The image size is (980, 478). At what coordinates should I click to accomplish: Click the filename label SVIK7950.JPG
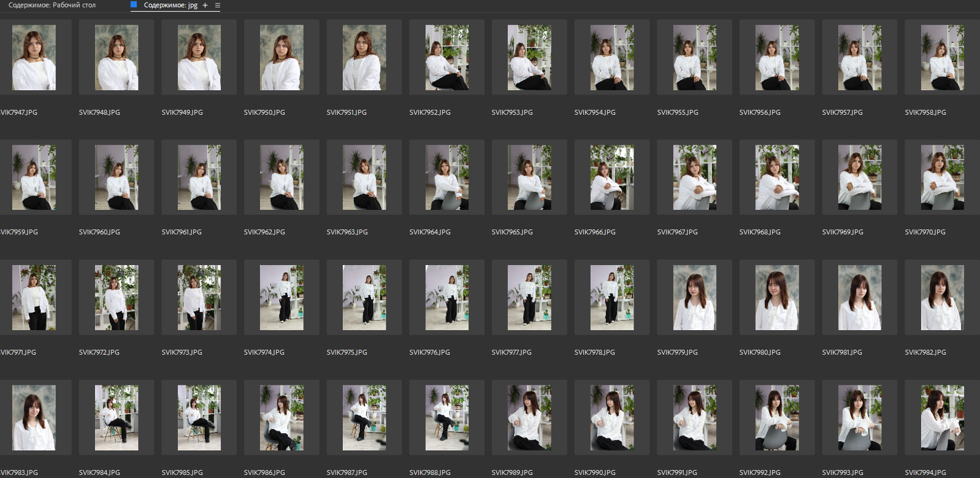point(264,112)
